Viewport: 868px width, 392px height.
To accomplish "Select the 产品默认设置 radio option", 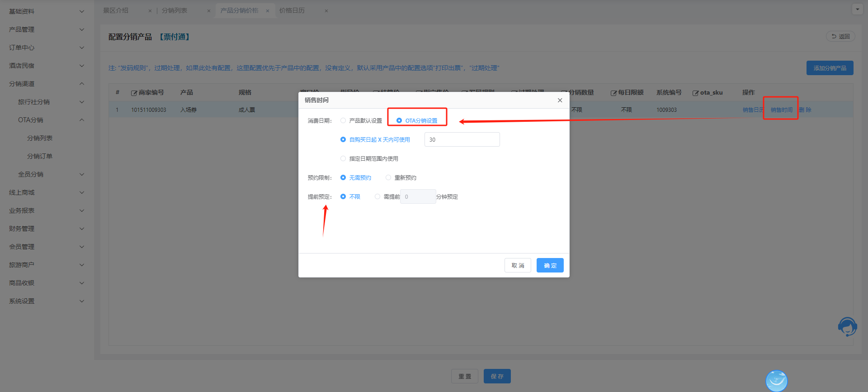I will point(343,121).
